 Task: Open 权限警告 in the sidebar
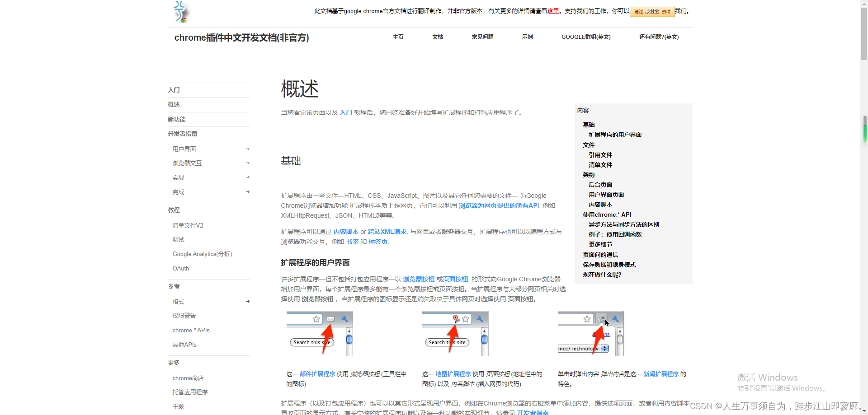tap(184, 316)
